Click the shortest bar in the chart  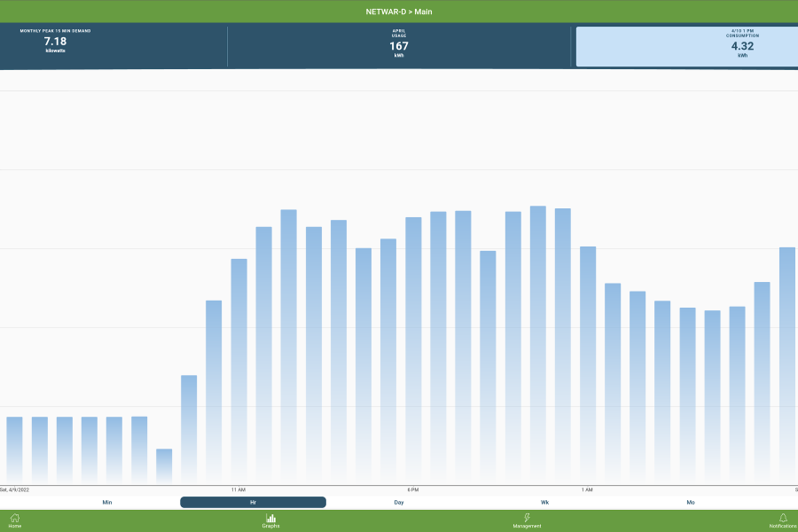click(x=164, y=465)
